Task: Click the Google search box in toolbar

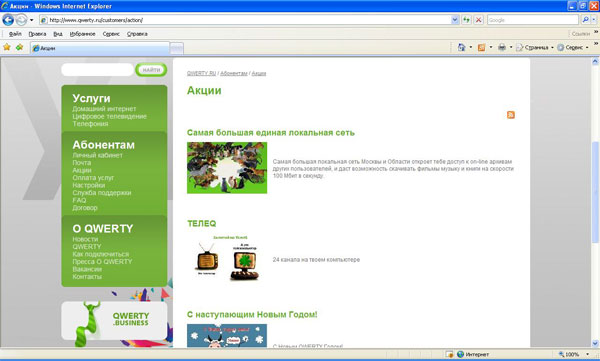Action: point(533,20)
